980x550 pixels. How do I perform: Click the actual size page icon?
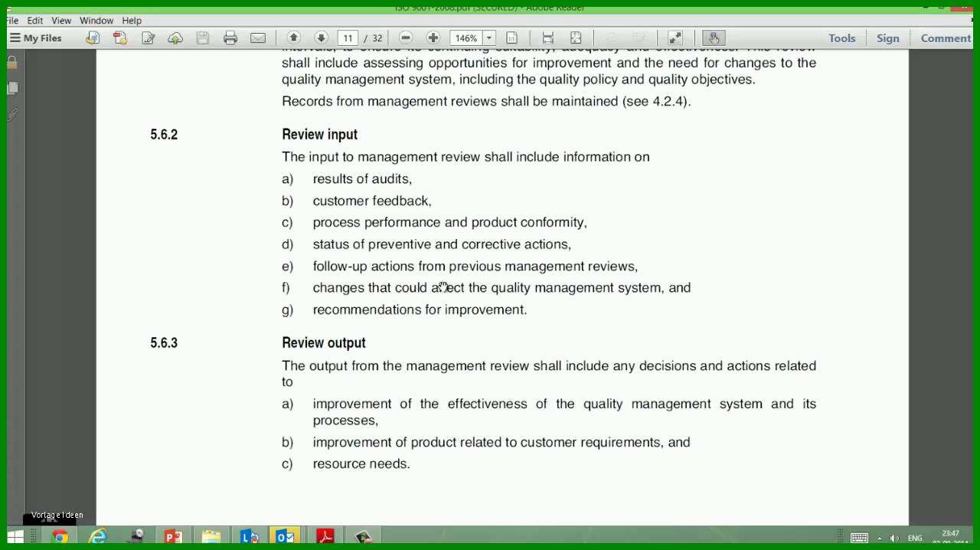point(512,38)
